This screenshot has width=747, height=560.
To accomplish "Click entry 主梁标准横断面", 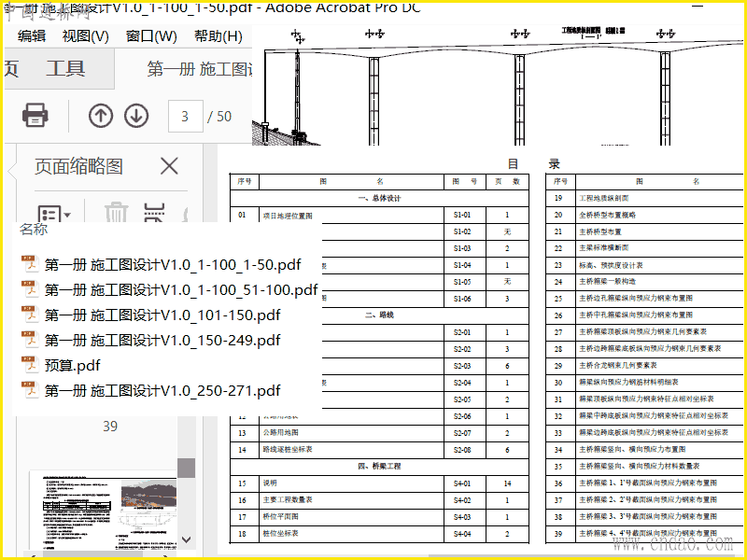I will pyautogui.click(x=604, y=247).
